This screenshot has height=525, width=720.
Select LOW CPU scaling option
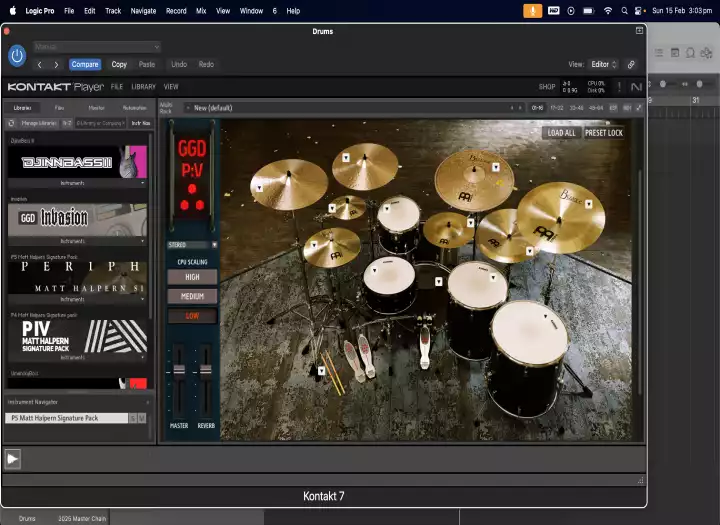click(192, 316)
